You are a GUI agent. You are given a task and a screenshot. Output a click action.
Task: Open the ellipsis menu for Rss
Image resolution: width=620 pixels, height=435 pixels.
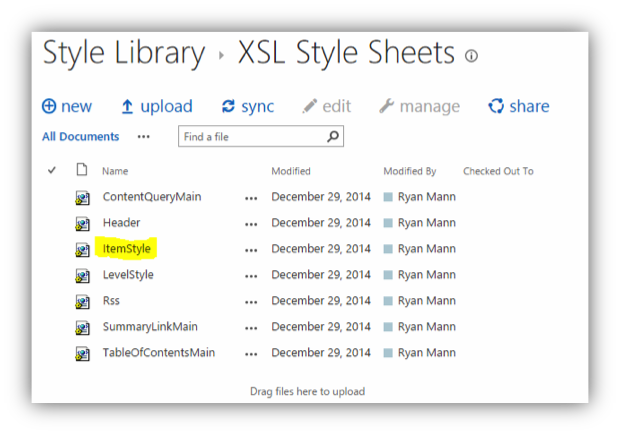tap(251, 303)
